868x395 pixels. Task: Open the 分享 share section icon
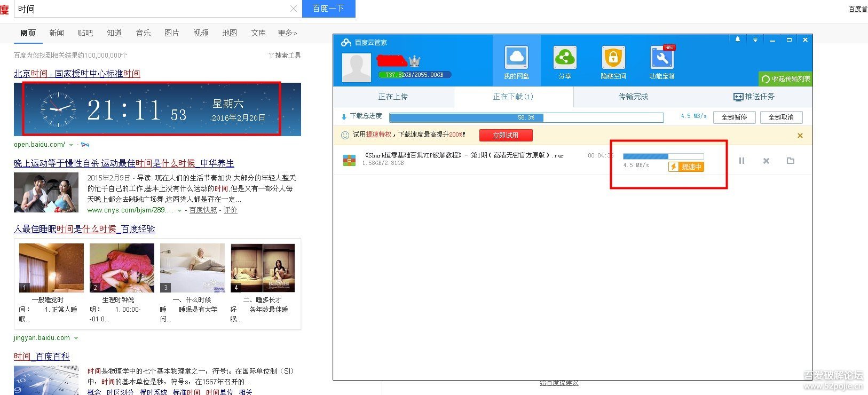(x=565, y=62)
